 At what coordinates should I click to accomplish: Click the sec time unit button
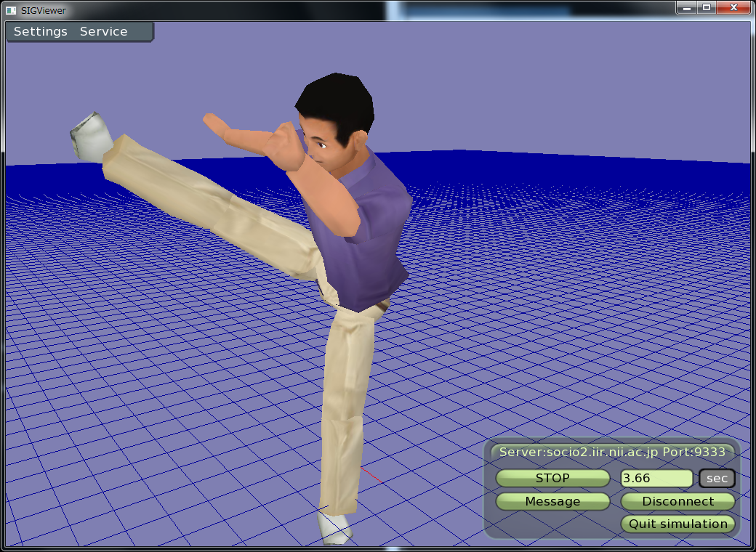717,479
